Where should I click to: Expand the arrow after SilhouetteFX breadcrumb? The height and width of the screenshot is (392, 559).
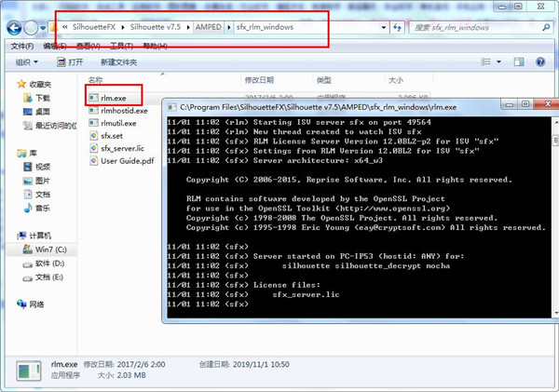(x=123, y=27)
